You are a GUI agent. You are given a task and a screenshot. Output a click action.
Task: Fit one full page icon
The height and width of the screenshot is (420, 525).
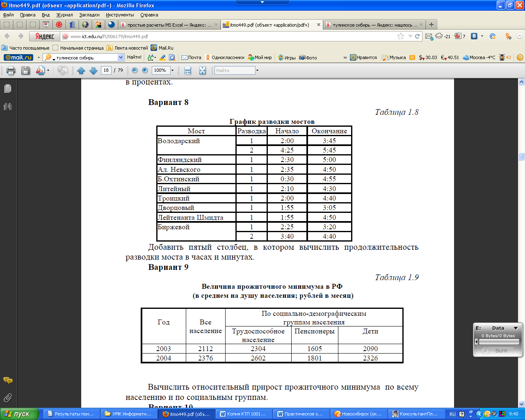click(x=202, y=71)
